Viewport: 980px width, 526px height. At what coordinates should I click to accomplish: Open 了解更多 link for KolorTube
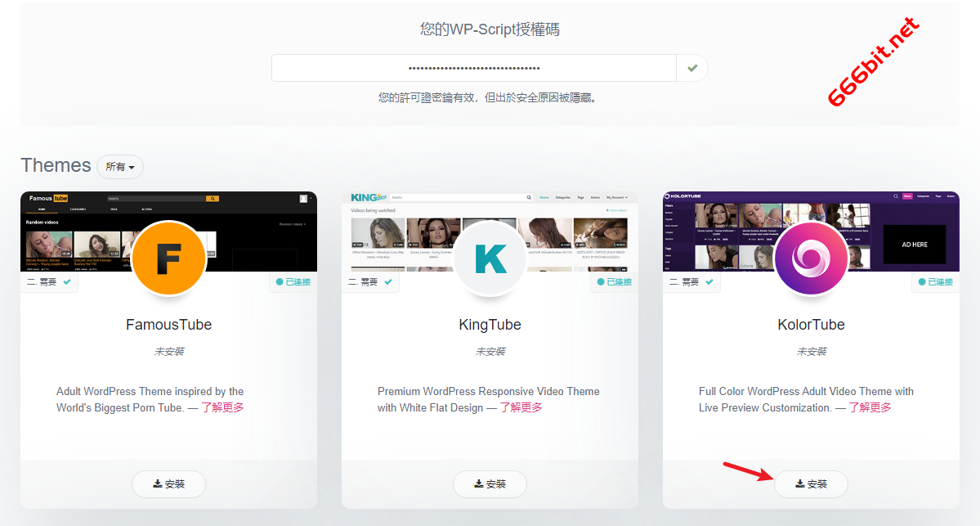tap(870, 407)
